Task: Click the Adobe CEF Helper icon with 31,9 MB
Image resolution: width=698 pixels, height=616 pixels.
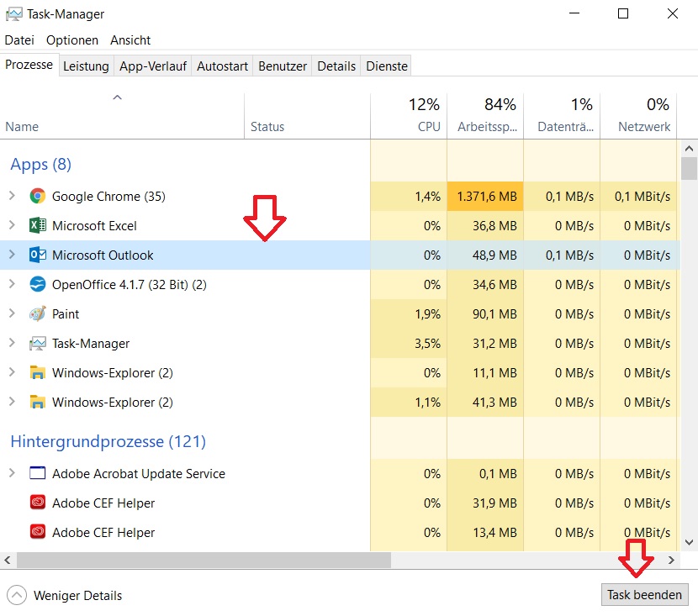Action: click(x=38, y=503)
